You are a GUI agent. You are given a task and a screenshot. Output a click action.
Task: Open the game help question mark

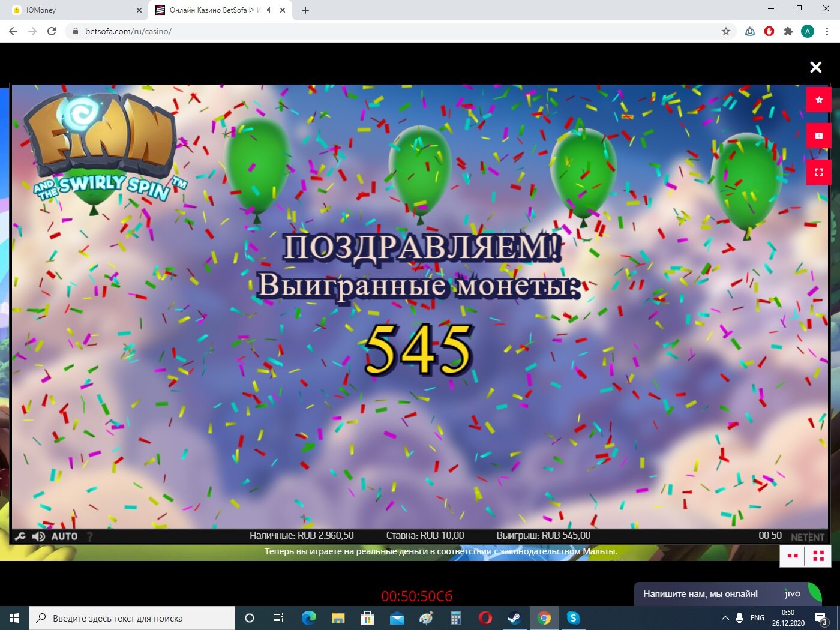pyautogui.click(x=90, y=536)
